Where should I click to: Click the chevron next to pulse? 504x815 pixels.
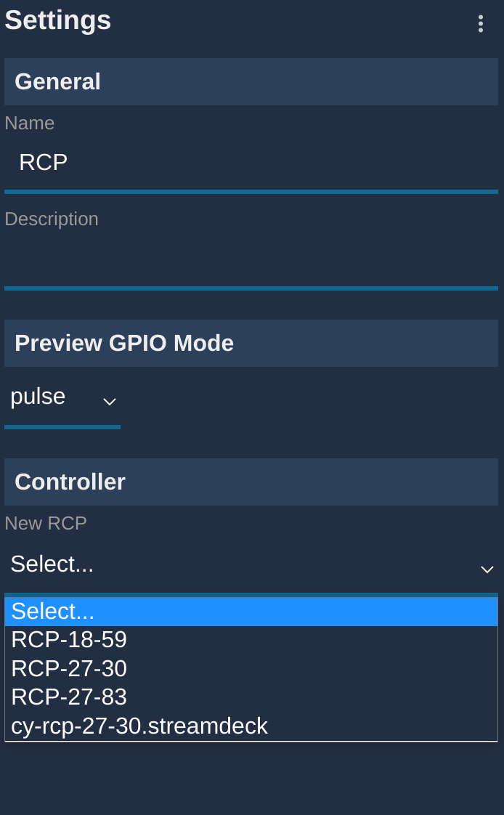109,402
